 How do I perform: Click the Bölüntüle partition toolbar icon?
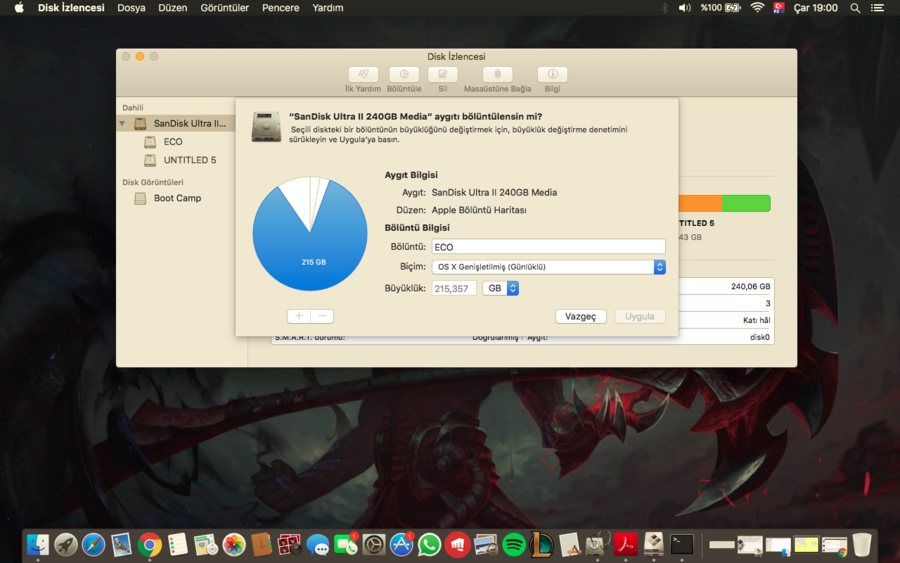[404, 75]
